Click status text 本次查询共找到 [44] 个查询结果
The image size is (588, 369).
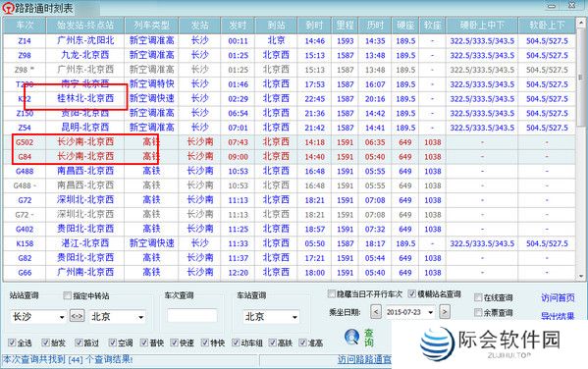[x=68, y=359]
